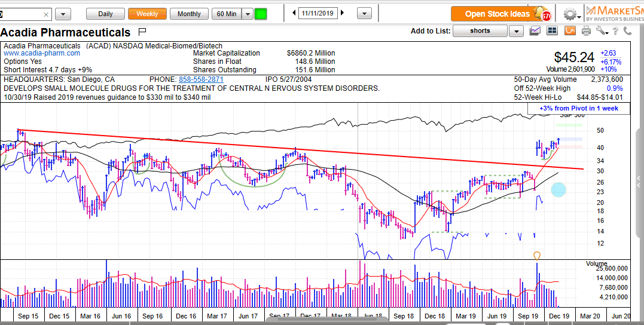The height and width of the screenshot is (325, 644).
Task: Click the +3% from Pivot in 1 week label
Action: (x=579, y=108)
